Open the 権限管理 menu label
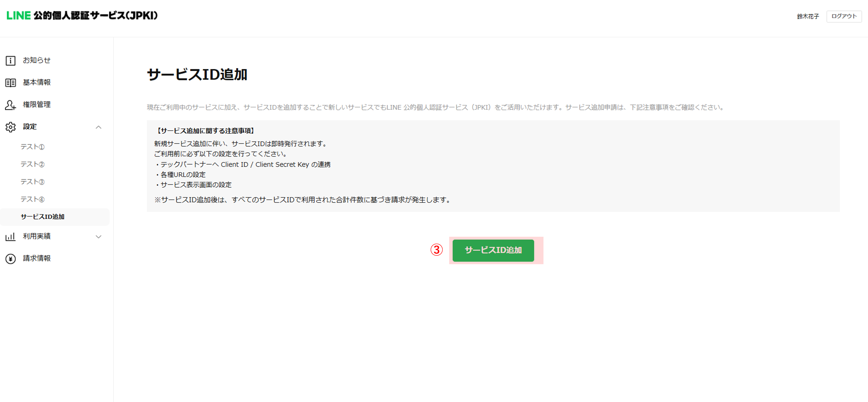Viewport: 868px width, 402px height. (37, 104)
